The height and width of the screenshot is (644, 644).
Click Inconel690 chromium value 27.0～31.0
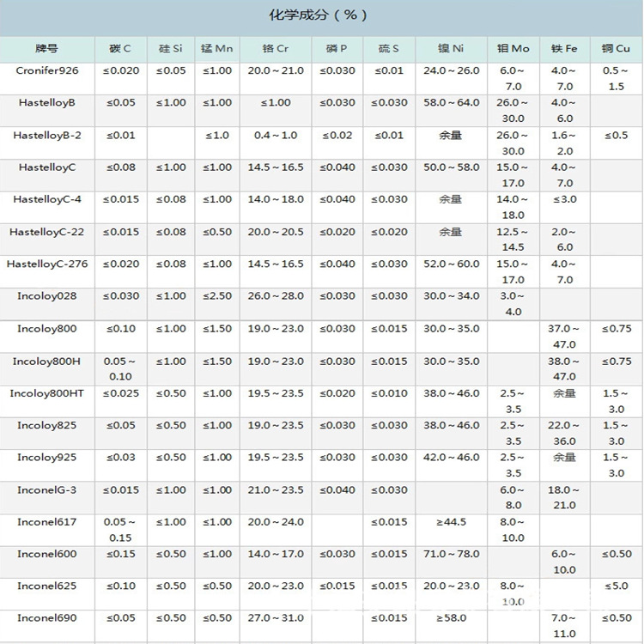coord(276,618)
